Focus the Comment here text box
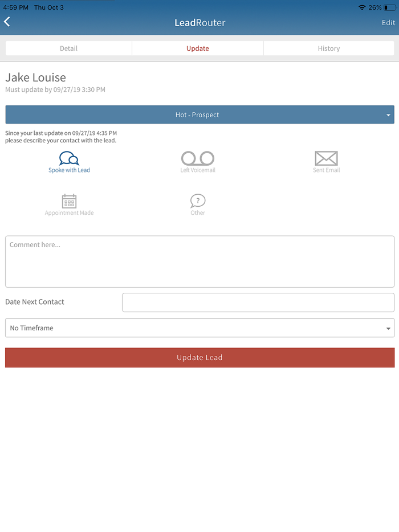Image resolution: width=399 pixels, height=532 pixels. [199, 261]
